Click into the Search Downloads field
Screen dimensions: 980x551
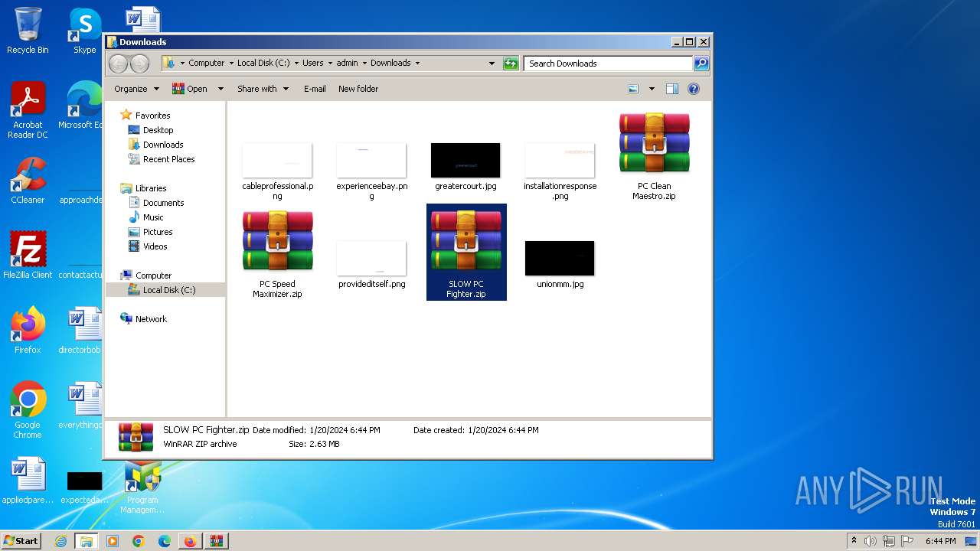(x=609, y=64)
